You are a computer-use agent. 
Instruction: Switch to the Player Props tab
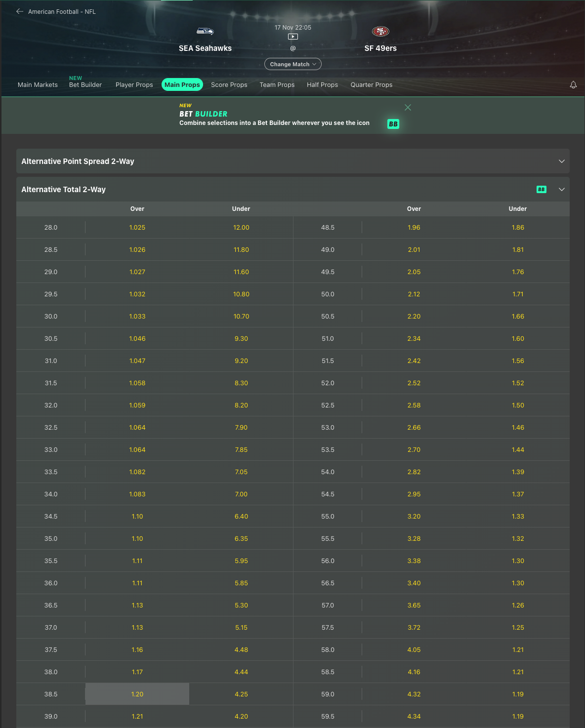pos(134,85)
